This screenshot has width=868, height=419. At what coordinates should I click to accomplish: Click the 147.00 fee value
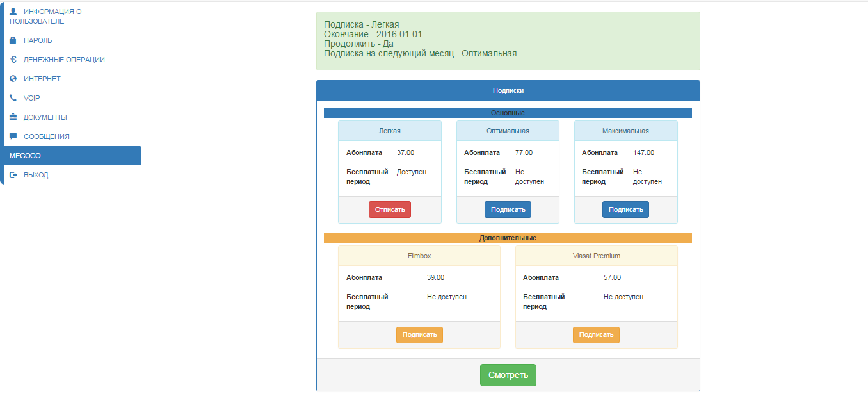[643, 152]
